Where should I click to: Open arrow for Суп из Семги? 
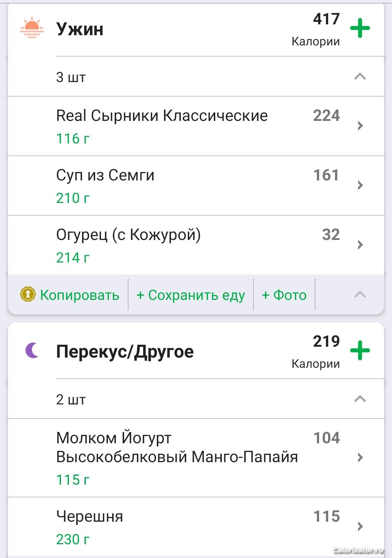(360, 185)
